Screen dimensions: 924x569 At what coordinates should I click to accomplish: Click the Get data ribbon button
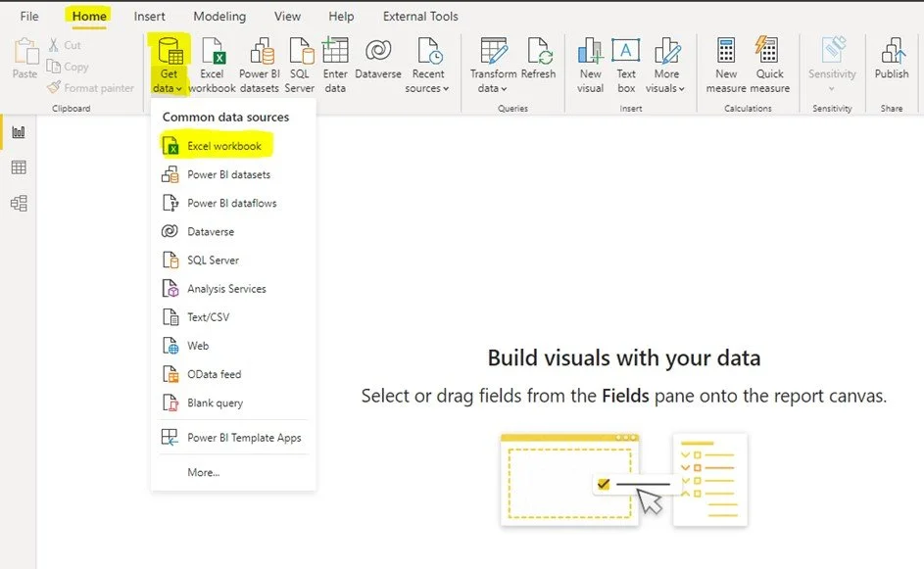[169, 65]
